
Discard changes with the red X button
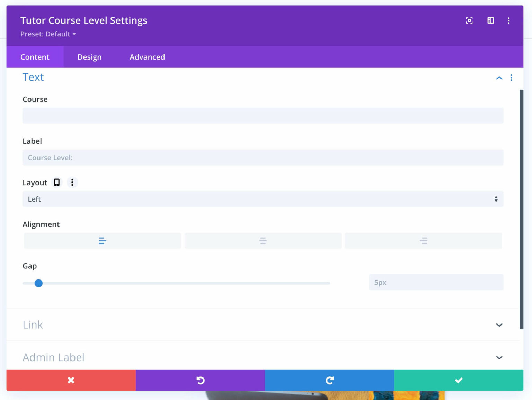(71, 380)
